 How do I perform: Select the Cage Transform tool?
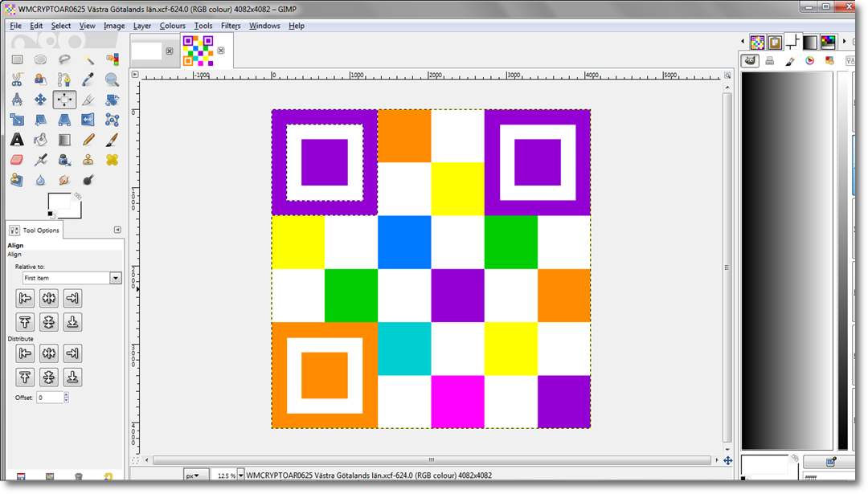(x=112, y=120)
